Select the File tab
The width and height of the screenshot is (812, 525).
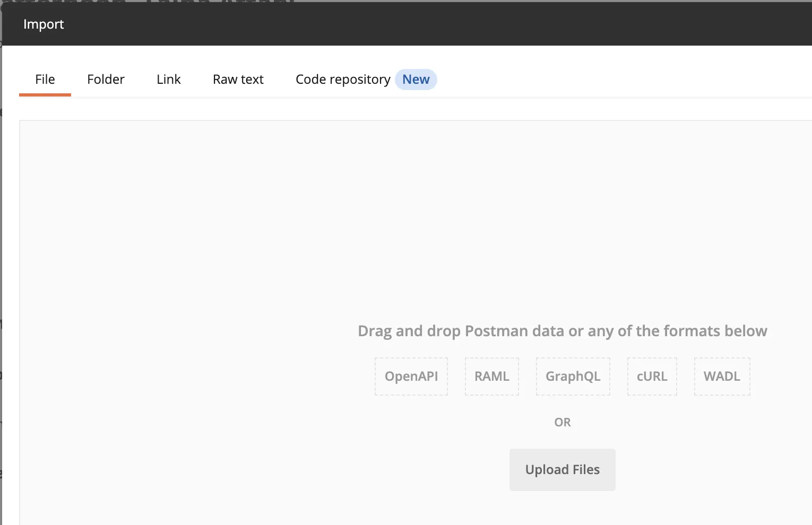point(45,80)
